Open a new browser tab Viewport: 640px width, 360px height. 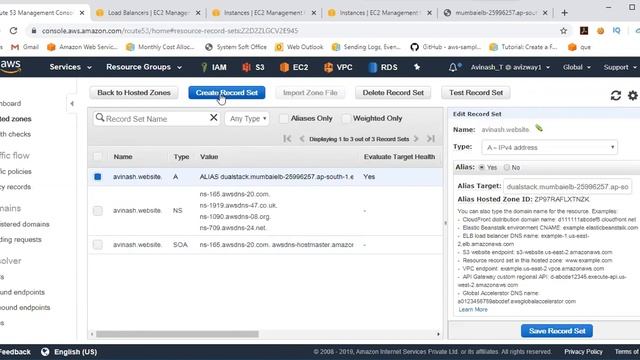pyautogui.click(x=564, y=13)
